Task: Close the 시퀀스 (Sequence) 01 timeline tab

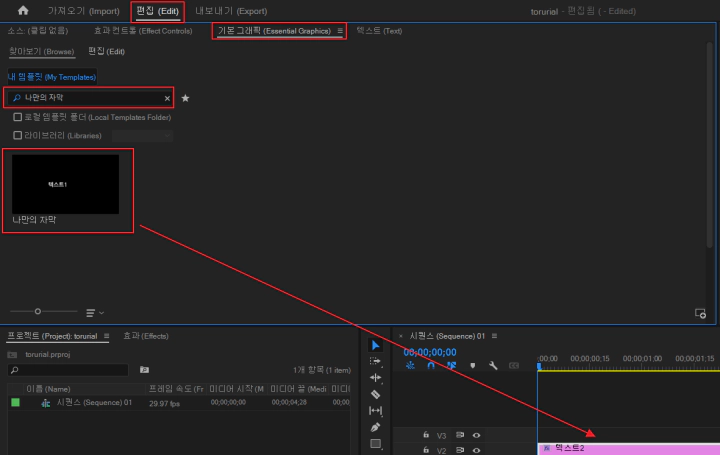Action: [x=400, y=336]
